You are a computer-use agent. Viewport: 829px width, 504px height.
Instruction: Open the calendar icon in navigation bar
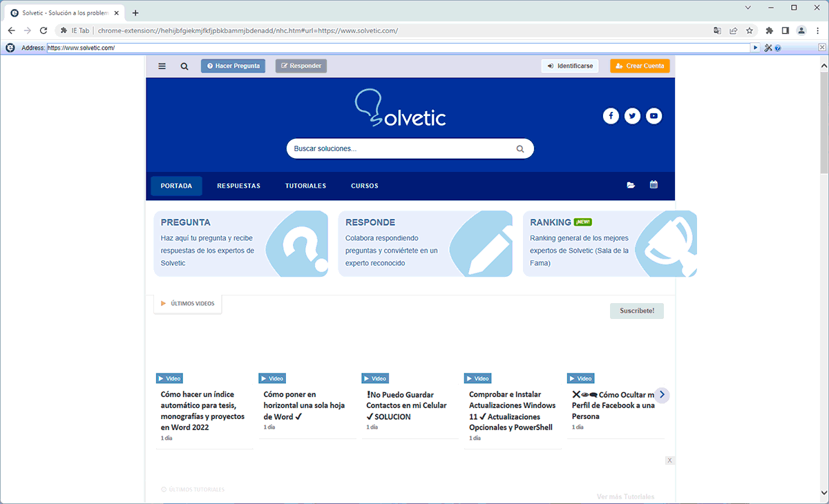(x=654, y=185)
